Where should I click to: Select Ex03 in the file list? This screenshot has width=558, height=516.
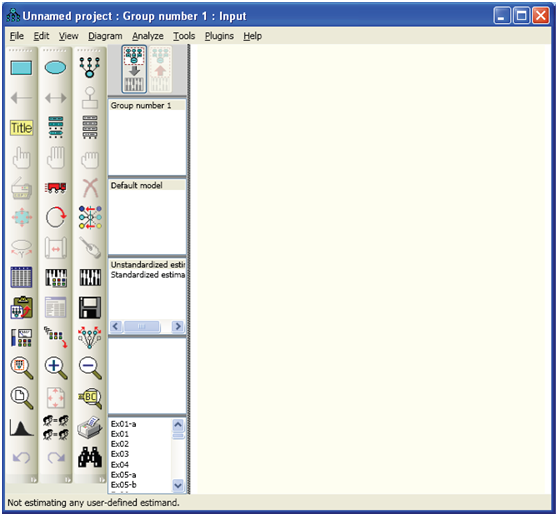tap(120, 454)
